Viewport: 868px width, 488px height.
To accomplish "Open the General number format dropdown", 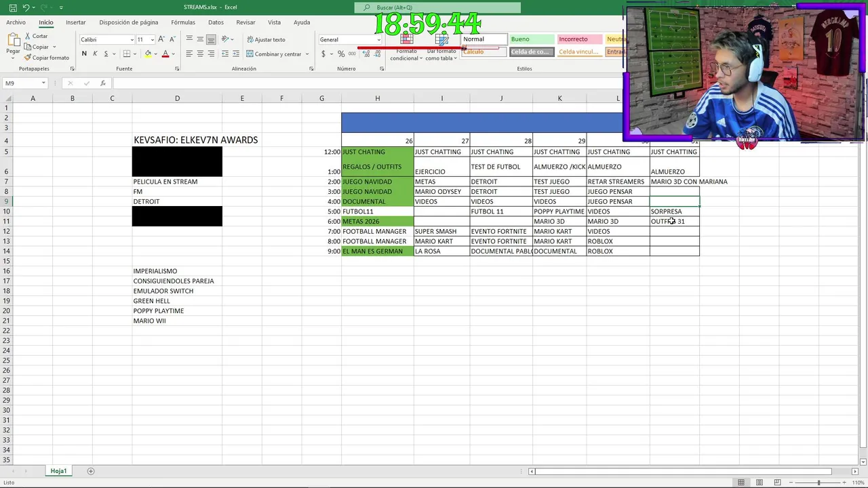I will (378, 39).
